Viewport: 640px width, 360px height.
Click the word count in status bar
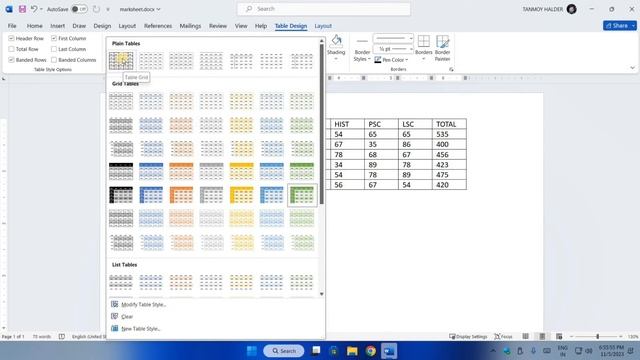[41, 337]
